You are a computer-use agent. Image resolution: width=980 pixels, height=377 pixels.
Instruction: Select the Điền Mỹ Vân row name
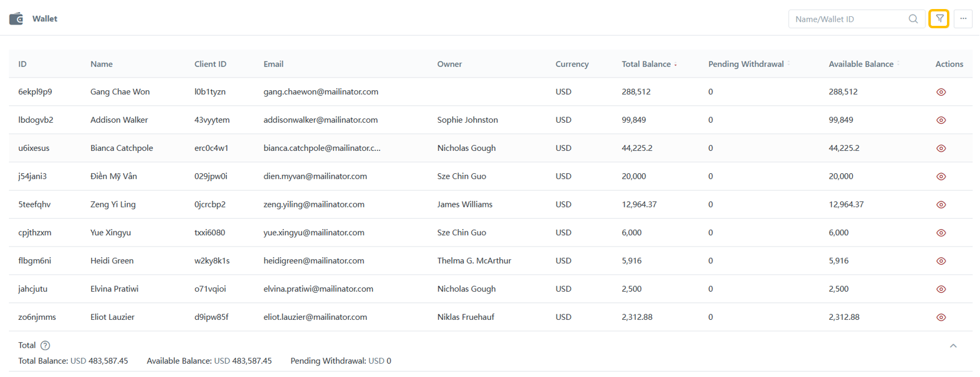click(x=113, y=176)
